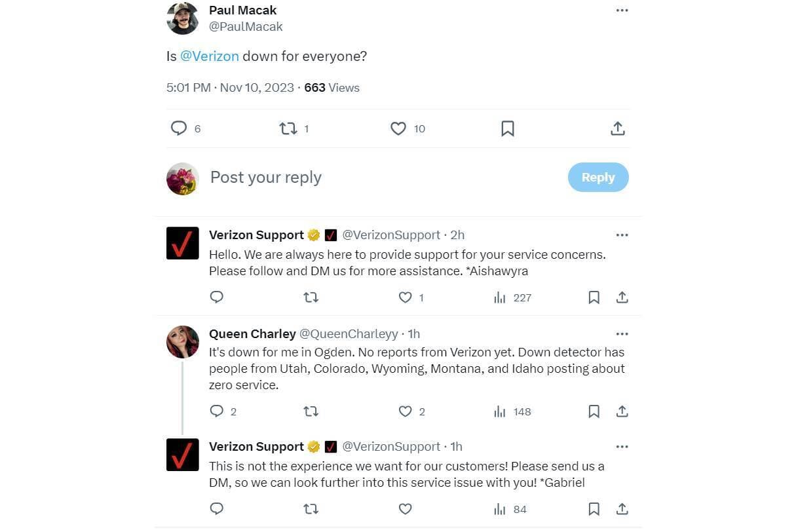Viewport: 798px width, 532px height.
Task: Retweet Queen Charley's reply
Action: coord(311,411)
